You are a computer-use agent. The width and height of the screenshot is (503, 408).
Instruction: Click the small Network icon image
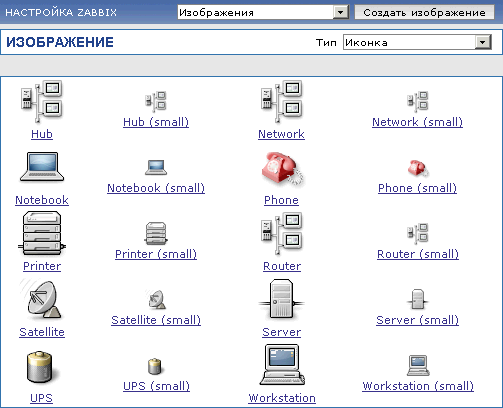pos(417,101)
